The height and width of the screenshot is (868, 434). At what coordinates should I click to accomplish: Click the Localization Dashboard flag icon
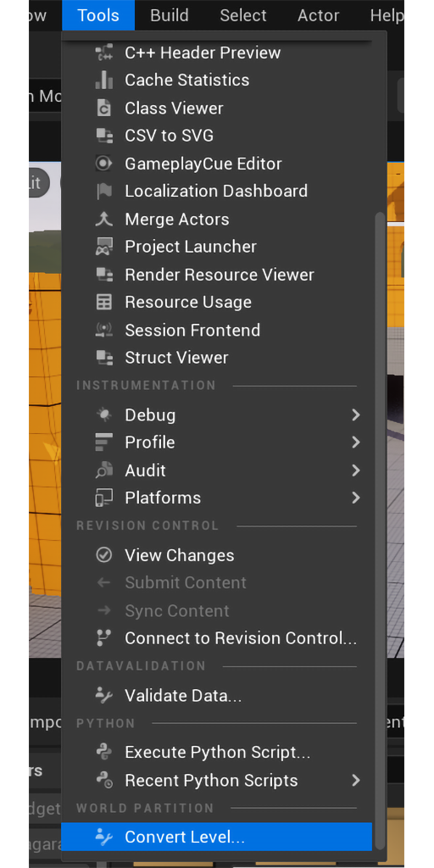tap(104, 192)
